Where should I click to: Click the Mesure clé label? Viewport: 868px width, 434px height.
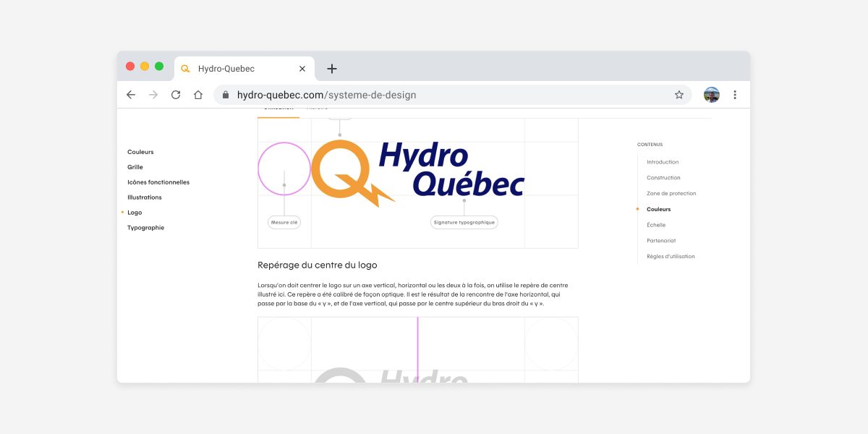tap(284, 223)
